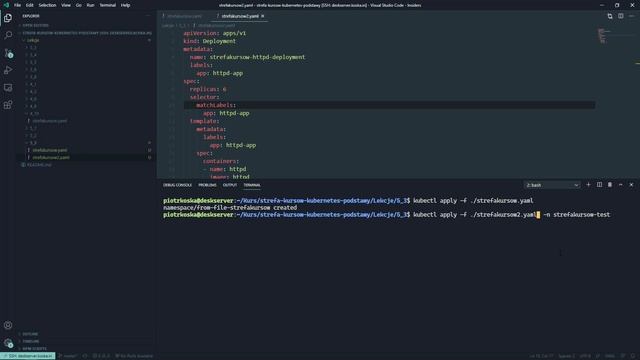Open the Go menu
Image resolution: width=640 pixels, height=360 pixels.
[79, 5]
